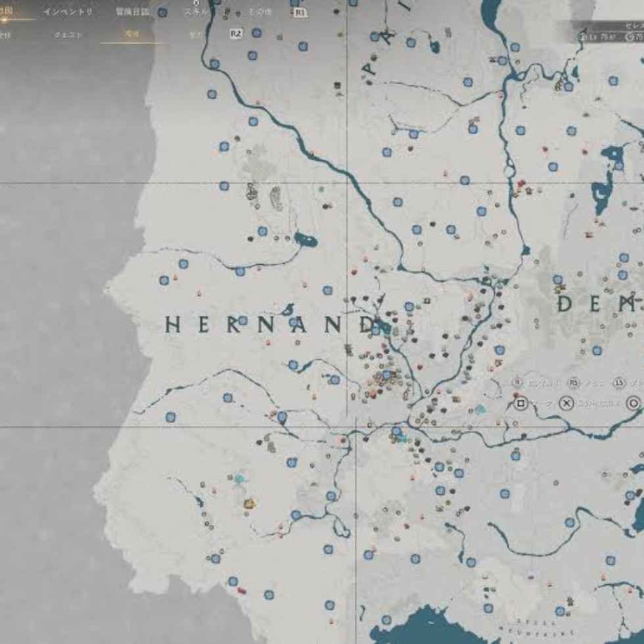Screen dimensions: 644x644
Task: Select the cyan marker above the orange-gold marker
Action: coord(239,478)
